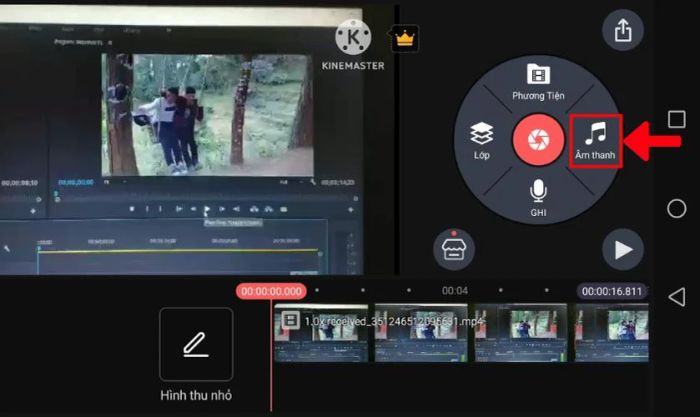Open the Lớp layers menu
Viewport: 700px width, 417px height.
(481, 141)
